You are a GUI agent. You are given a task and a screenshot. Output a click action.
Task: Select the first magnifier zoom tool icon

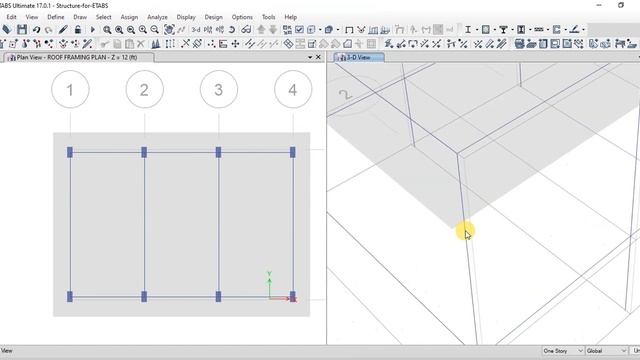(107, 30)
